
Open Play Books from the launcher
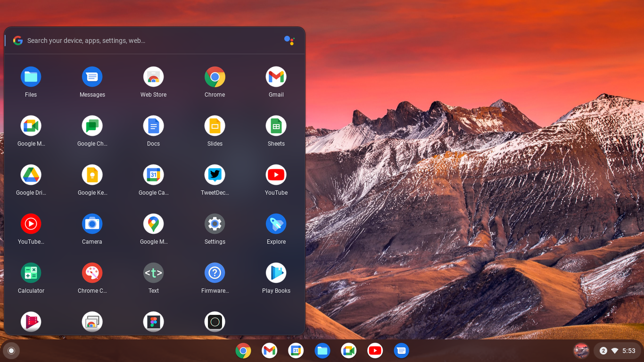276,272
